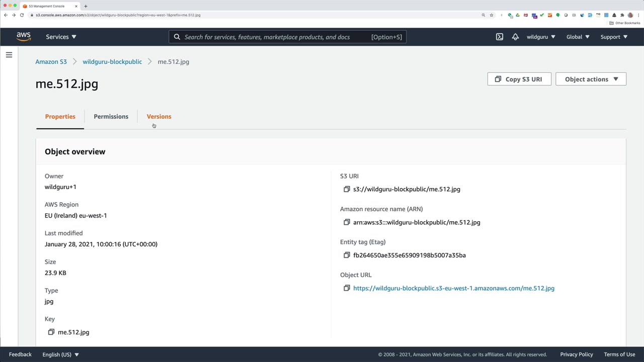The image size is (644, 362).
Task: Open the CloudShell terminal icon
Action: coord(499,37)
